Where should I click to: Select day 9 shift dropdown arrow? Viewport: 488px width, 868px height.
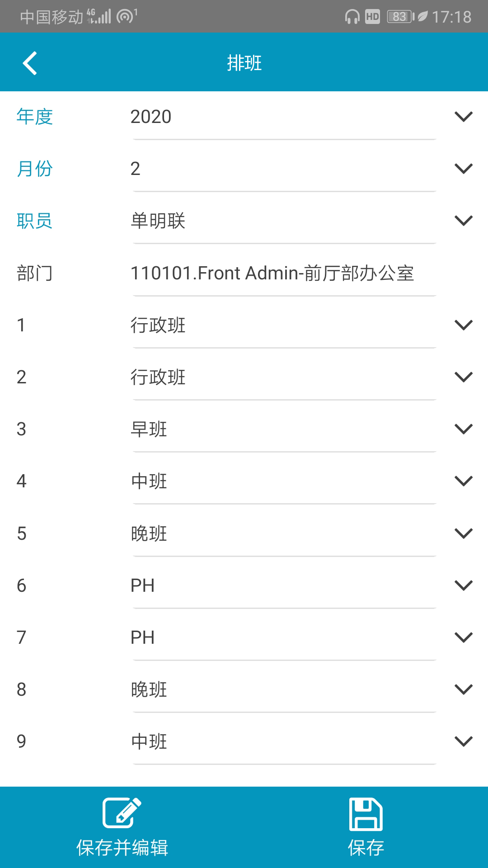pyautogui.click(x=463, y=741)
